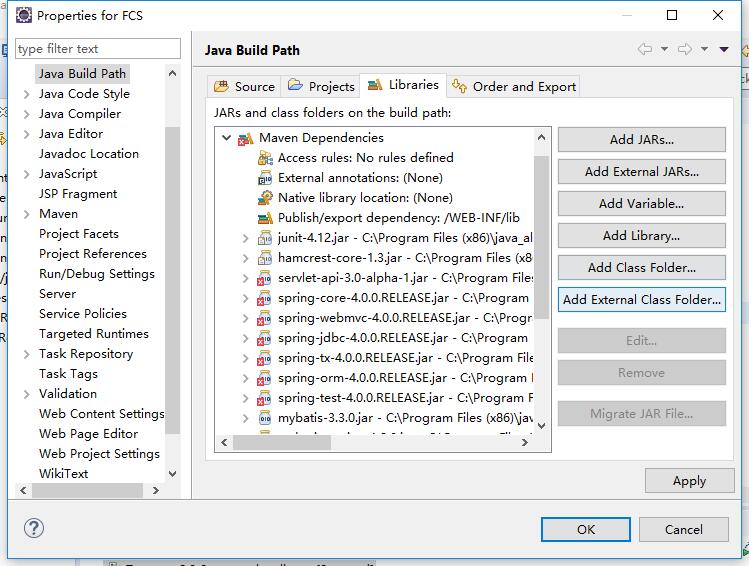This screenshot has height=566, width=749.
Task: Select the Libraries tab
Action: pyautogui.click(x=403, y=85)
